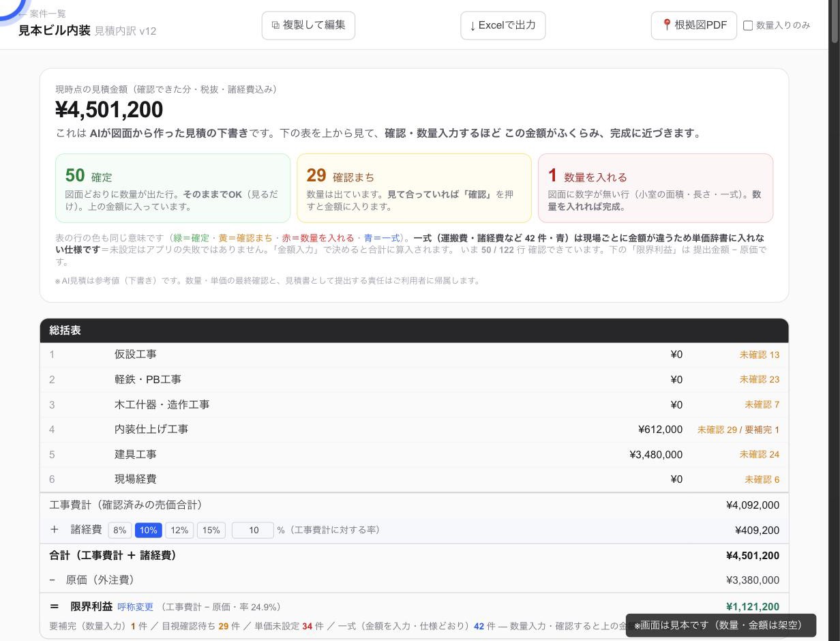Click the download arrow icon beside Excelで出力
840x641 pixels.
pyautogui.click(x=472, y=26)
